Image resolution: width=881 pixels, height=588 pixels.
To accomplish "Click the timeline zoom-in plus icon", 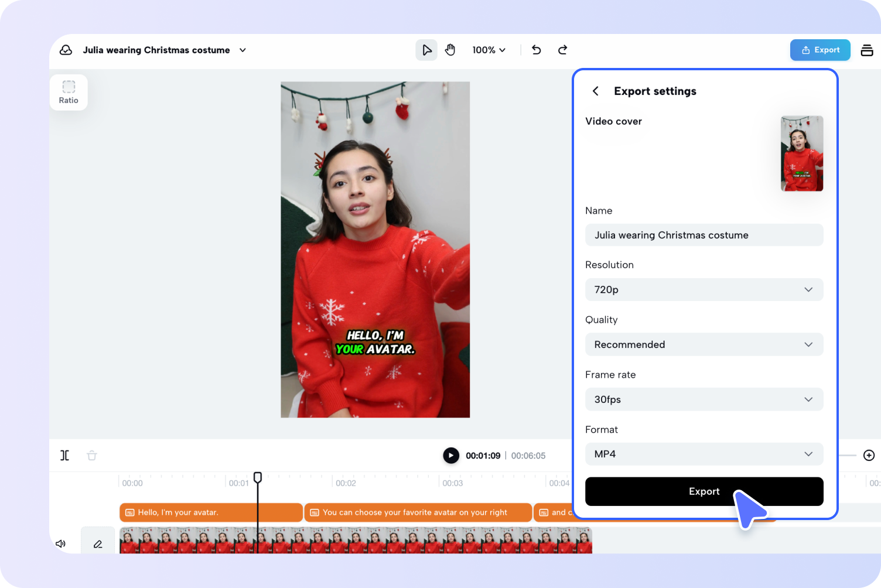I will click(869, 455).
